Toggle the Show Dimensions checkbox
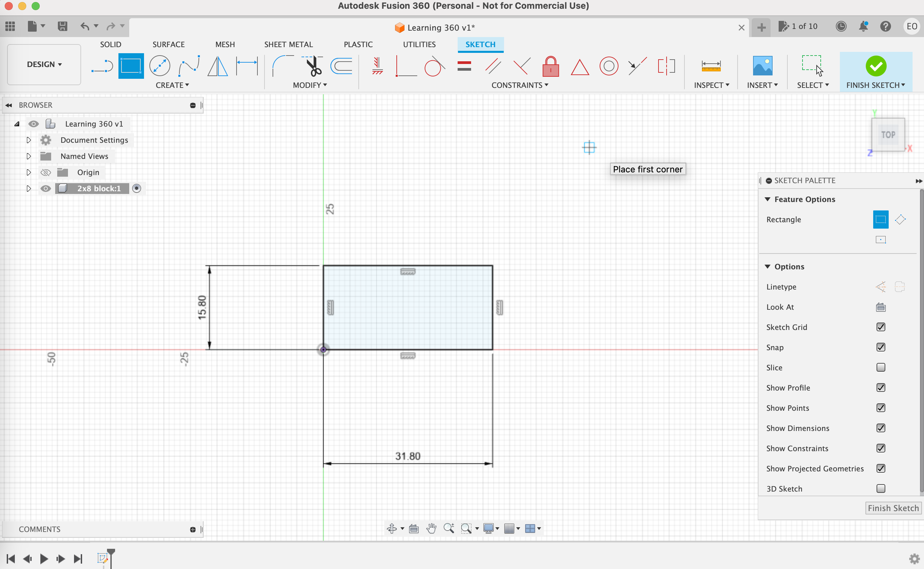This screenshot has width=924, height=569. click(x=880, y=428)
